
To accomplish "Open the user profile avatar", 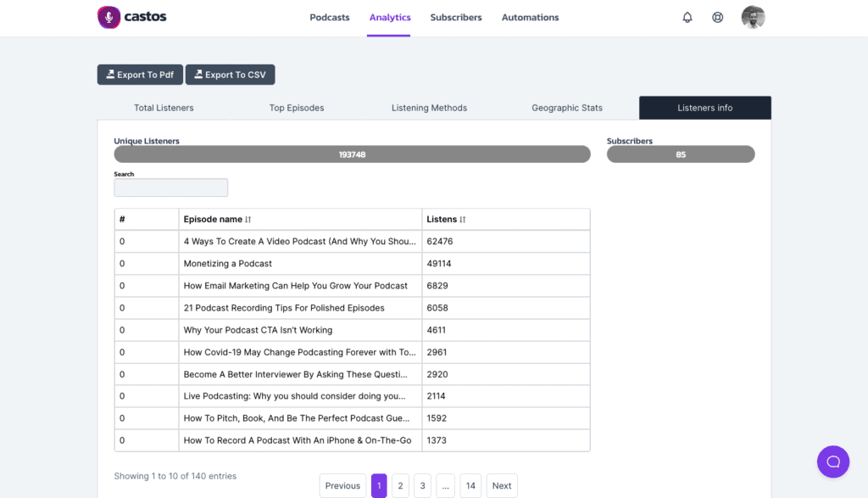I will pos(753,17).
